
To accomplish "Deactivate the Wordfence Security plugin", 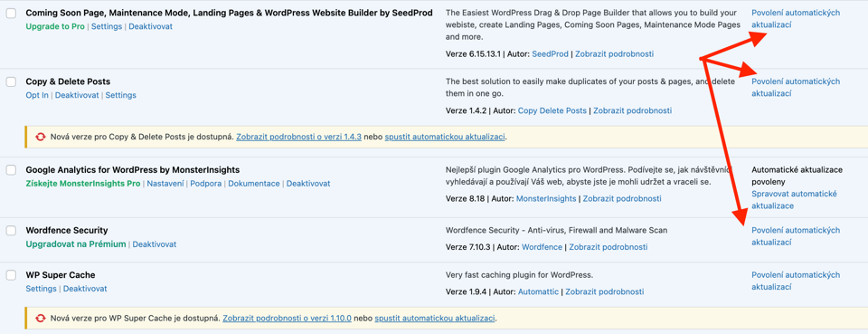I will pos(155,243).
